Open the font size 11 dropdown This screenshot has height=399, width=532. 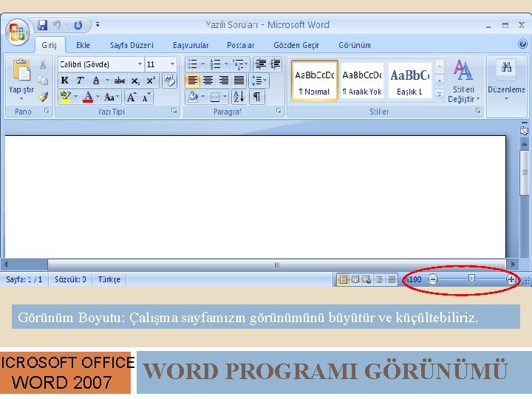172,64
